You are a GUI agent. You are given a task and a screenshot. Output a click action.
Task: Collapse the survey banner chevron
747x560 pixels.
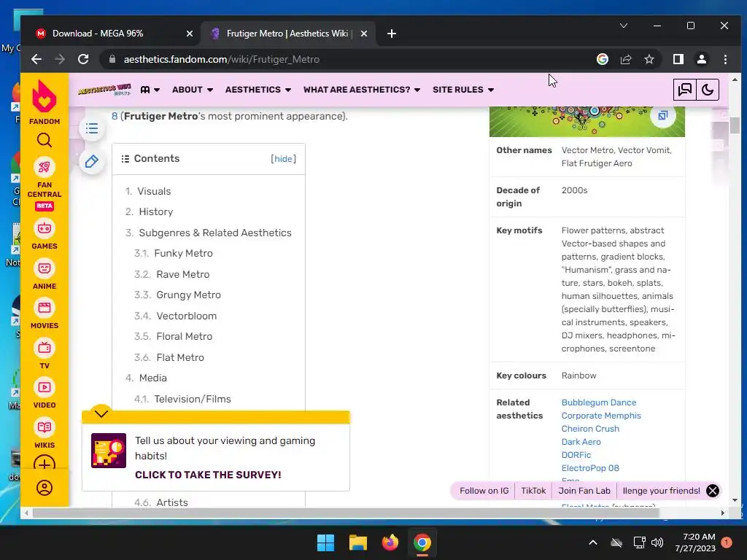(x=101, y=413)
